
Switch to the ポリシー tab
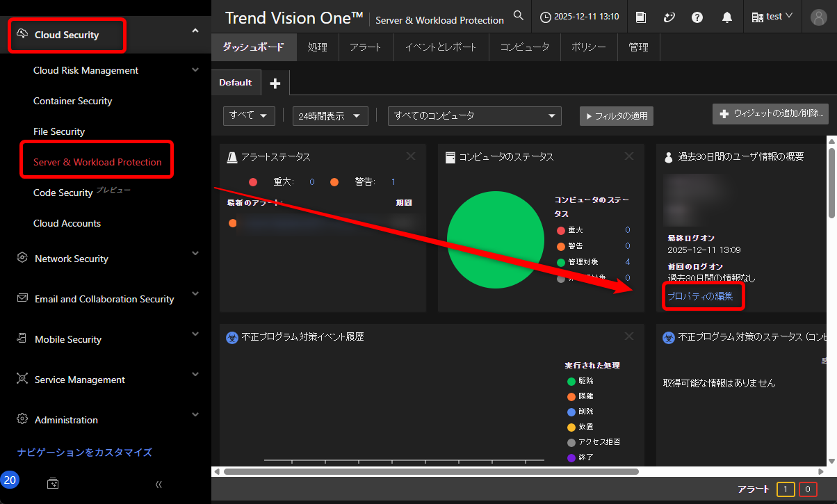589,47
